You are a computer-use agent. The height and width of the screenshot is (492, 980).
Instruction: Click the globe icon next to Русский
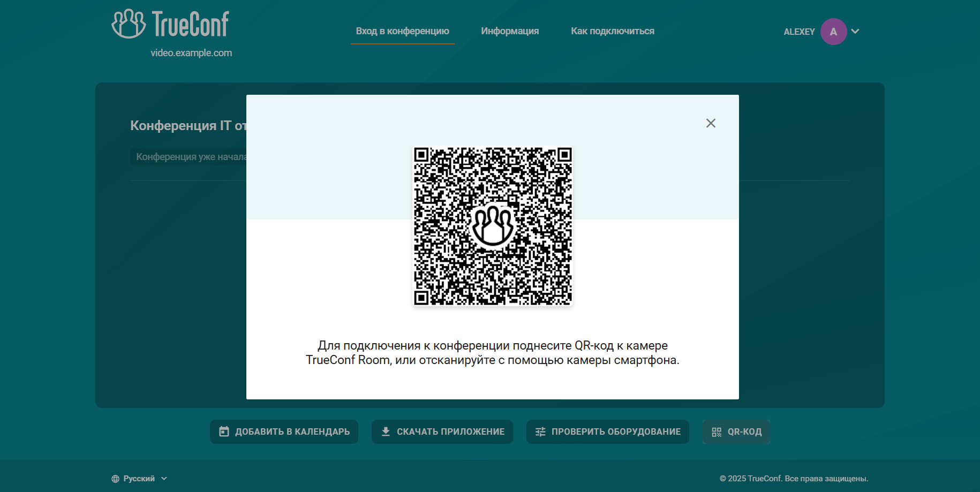click(115, 478)
